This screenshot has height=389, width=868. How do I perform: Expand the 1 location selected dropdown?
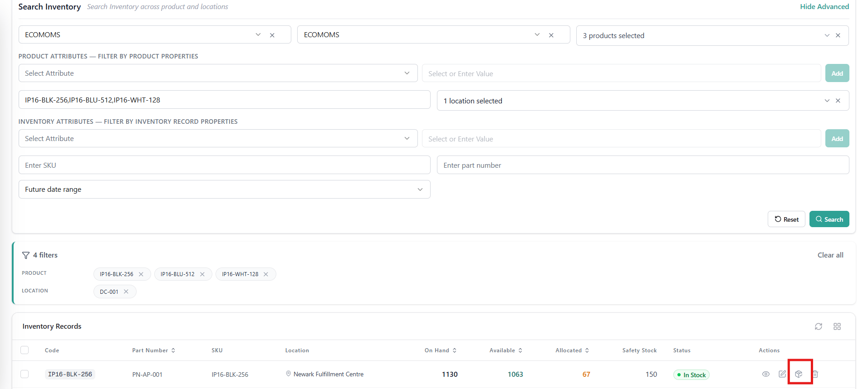click(x=827, y=101)
